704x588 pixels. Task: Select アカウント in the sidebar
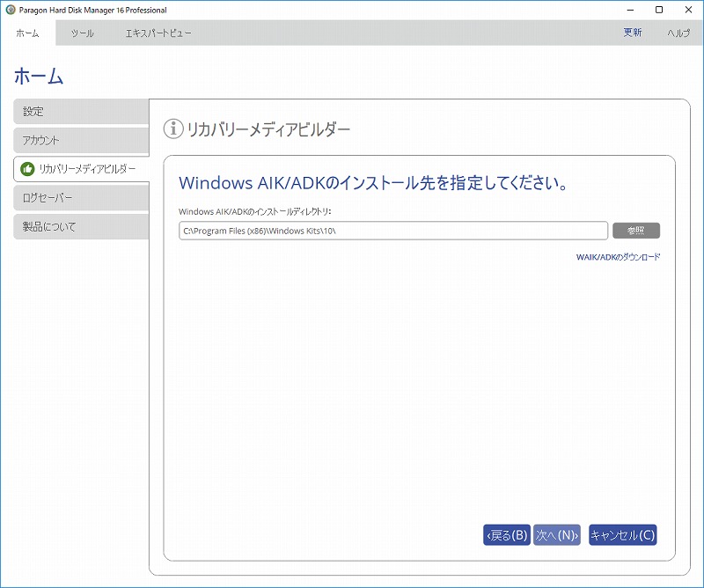pos(81,140)
